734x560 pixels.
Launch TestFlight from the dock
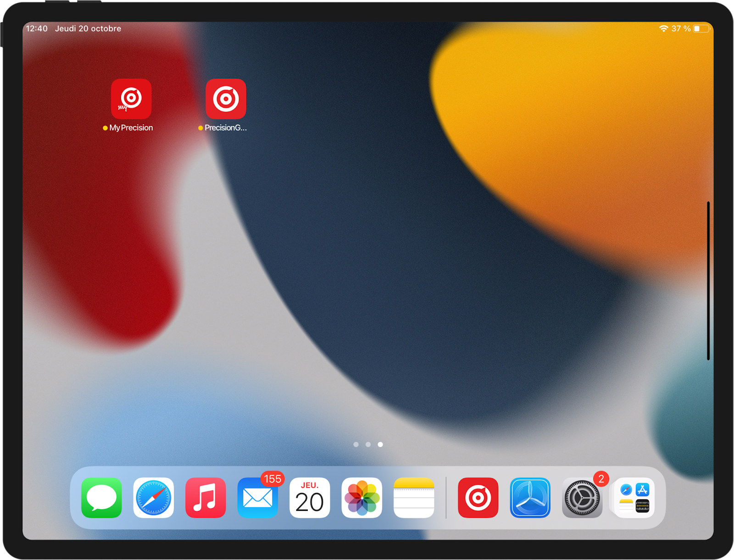click(530, 498)
